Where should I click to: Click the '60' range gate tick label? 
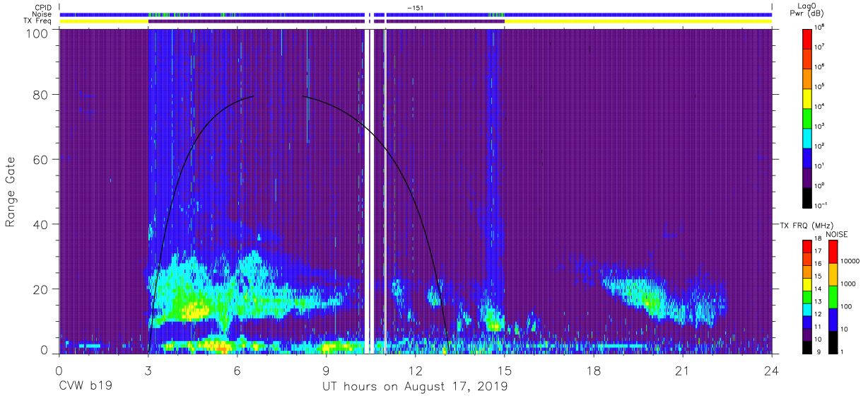(x=42, y=159)
